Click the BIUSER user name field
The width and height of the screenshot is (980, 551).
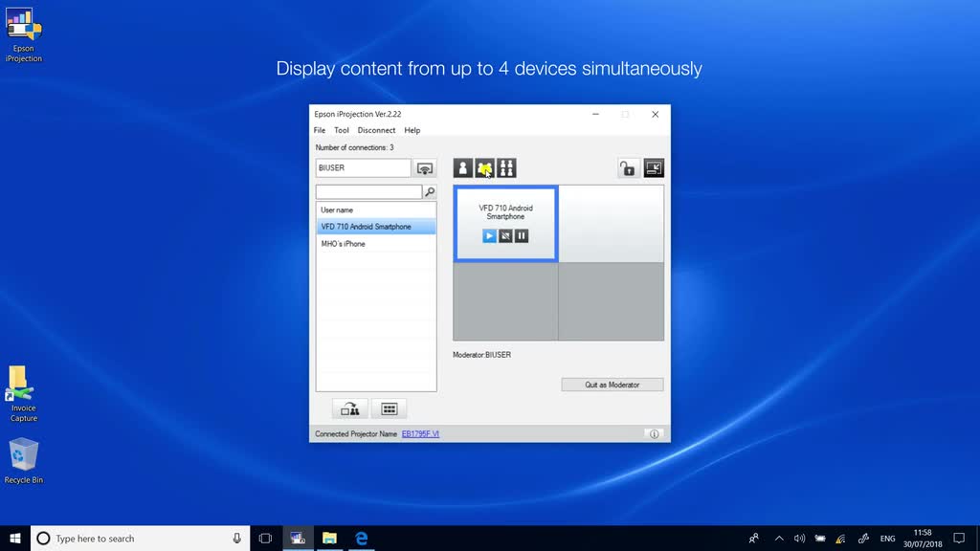pyautogui.click(x=363, y=168)
